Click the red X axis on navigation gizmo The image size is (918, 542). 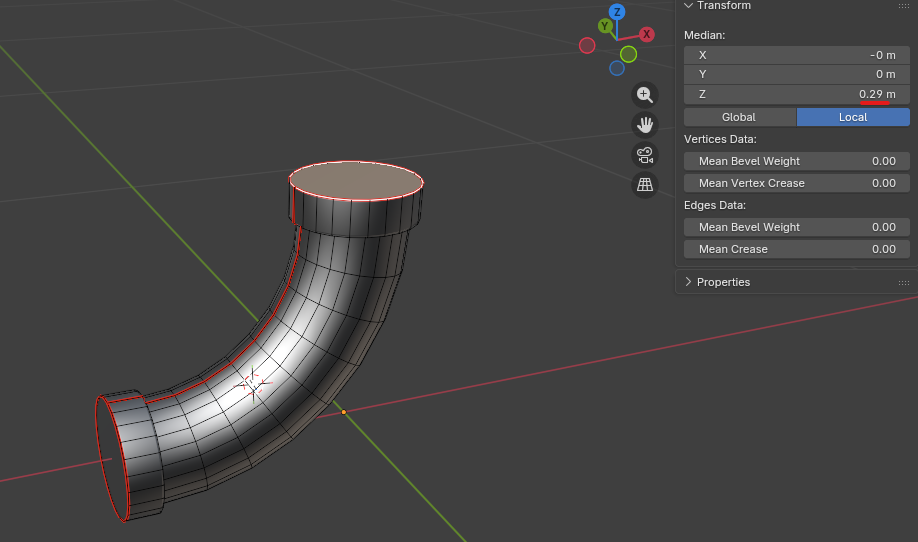[647, 34]
